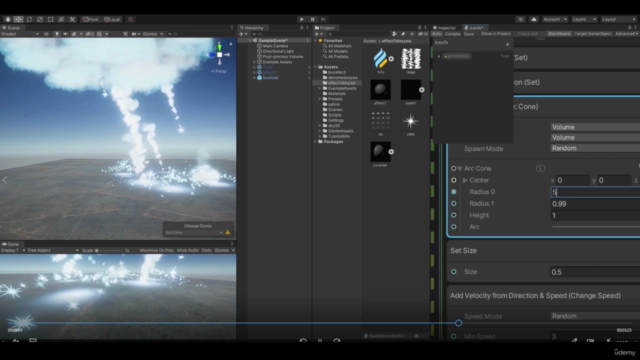Open the Shaded draw mode dropdown
The height and width of the screenshot is (360, 640).
pos(20,34)
